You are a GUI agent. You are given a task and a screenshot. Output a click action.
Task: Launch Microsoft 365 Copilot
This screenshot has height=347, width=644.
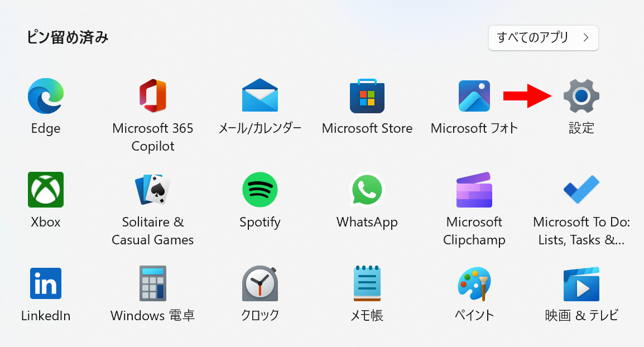(x=153, y=96)
